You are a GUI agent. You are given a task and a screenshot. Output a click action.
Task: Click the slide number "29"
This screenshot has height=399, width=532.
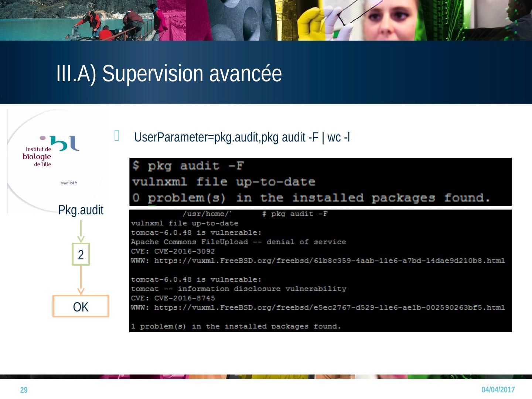point(24,390)
